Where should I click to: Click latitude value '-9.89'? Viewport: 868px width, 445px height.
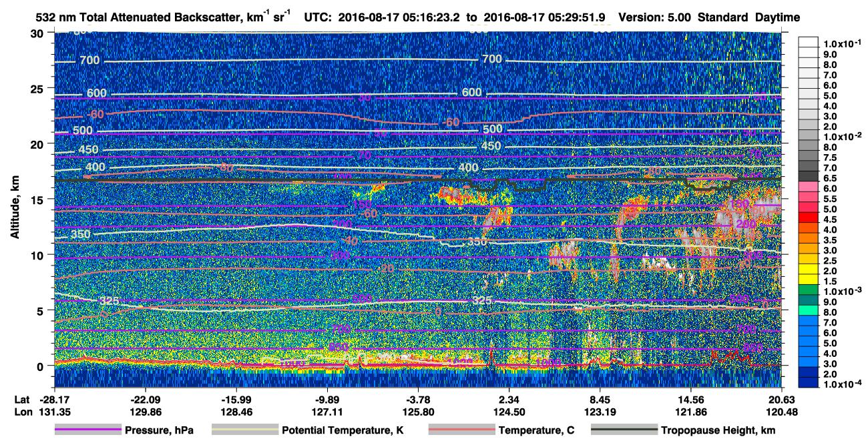click(x=327, y=400)
